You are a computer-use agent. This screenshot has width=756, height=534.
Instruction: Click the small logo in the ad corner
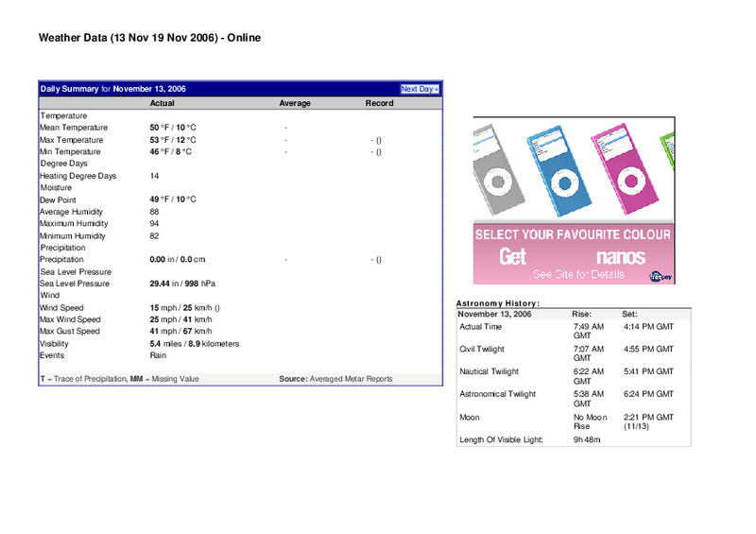pyautogui.click(x=661, y=276)
